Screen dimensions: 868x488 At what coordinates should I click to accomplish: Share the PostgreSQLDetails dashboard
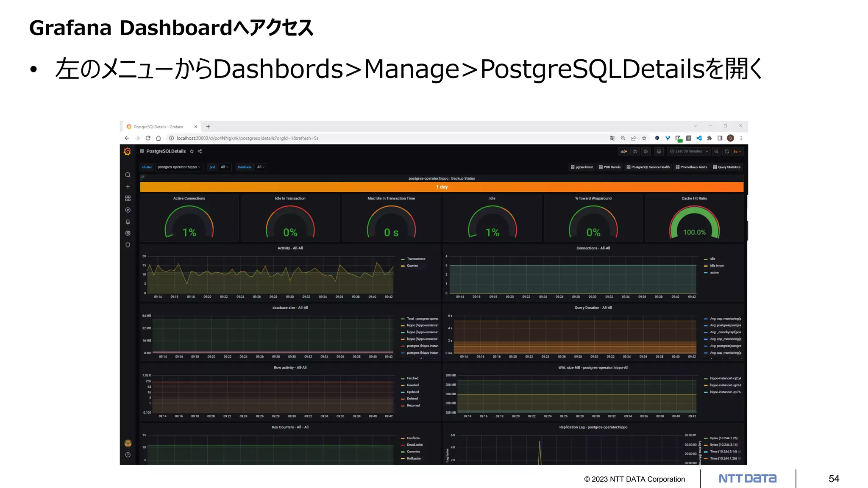click(x=200, y=151)
